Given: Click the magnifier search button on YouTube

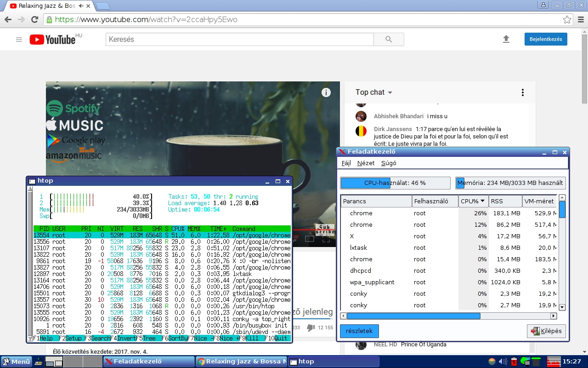Looking at the screenshot, I should (389, 40).
